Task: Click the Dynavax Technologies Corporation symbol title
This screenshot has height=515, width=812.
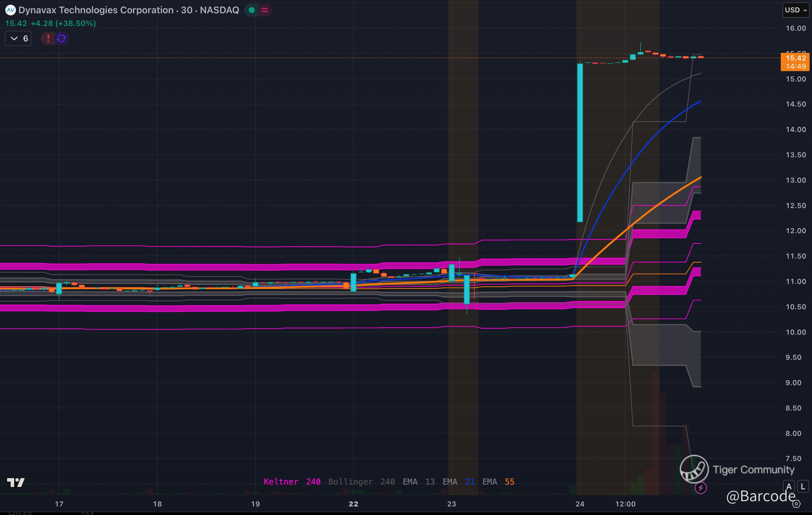Action: coord(96,10)
